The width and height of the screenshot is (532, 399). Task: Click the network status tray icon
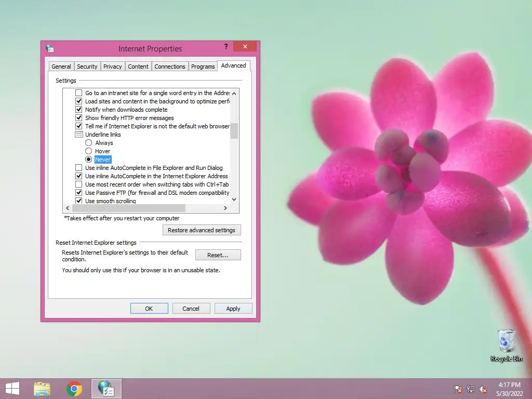470,389
